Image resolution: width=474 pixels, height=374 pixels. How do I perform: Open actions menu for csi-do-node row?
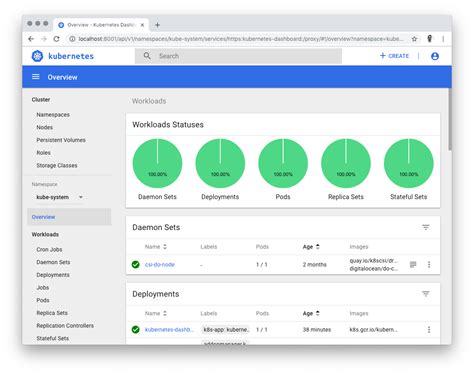click(429, 265)
